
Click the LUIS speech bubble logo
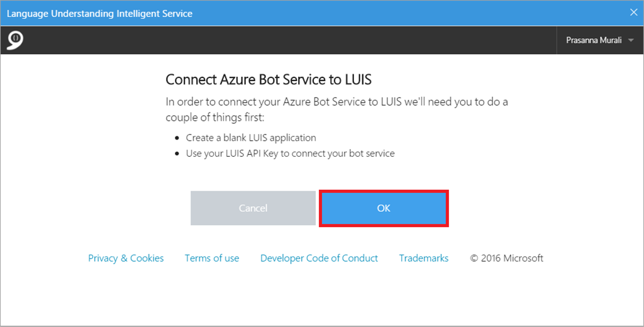coord(15,40)
